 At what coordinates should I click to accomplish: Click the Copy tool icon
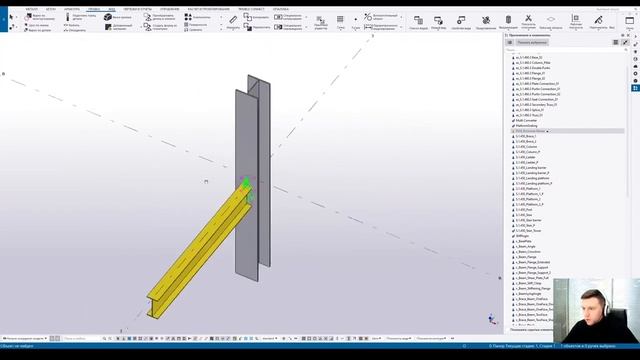pos(247,17)
